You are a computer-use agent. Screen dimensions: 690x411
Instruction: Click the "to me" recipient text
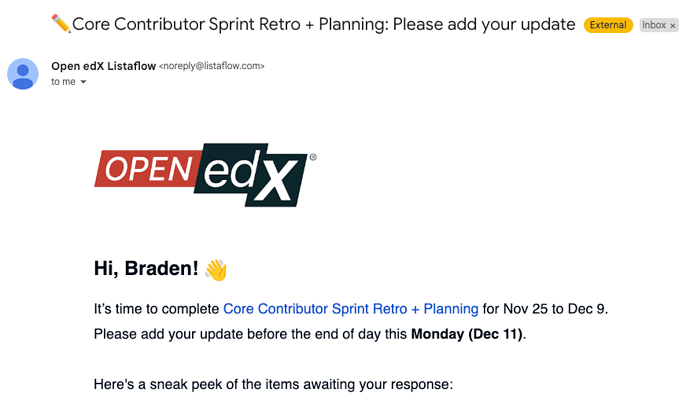(x=63, y=82)
